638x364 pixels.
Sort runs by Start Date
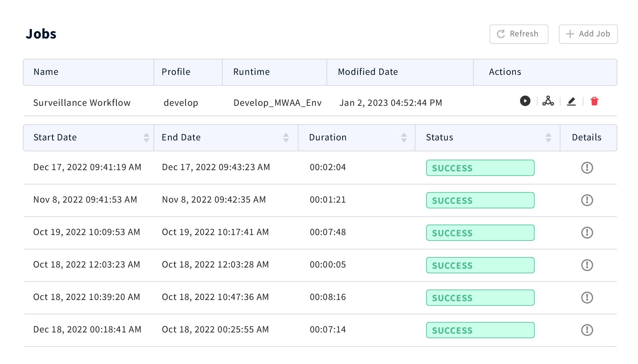(146, 138)
